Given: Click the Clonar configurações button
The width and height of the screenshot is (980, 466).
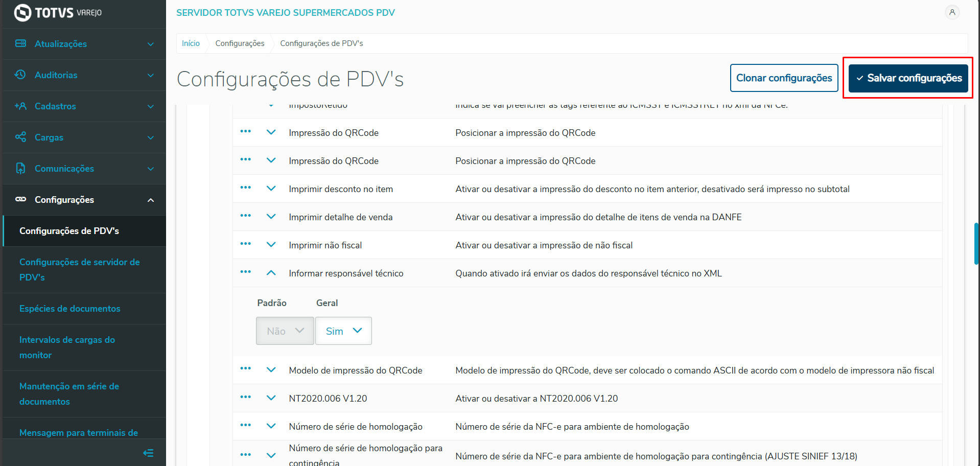Looking at the screenshot, I should coord(784,78).
